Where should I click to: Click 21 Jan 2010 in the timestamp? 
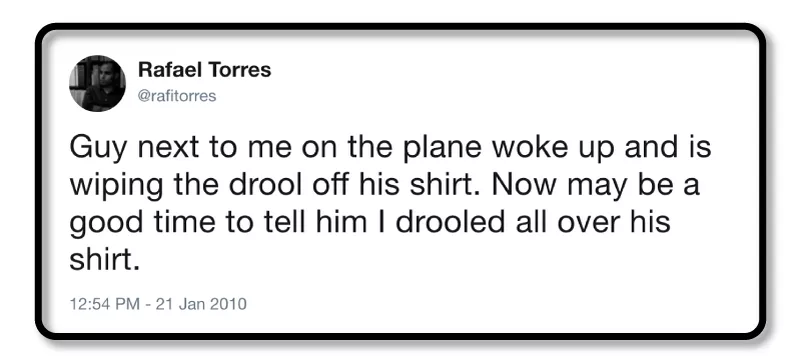click(201, 304)
